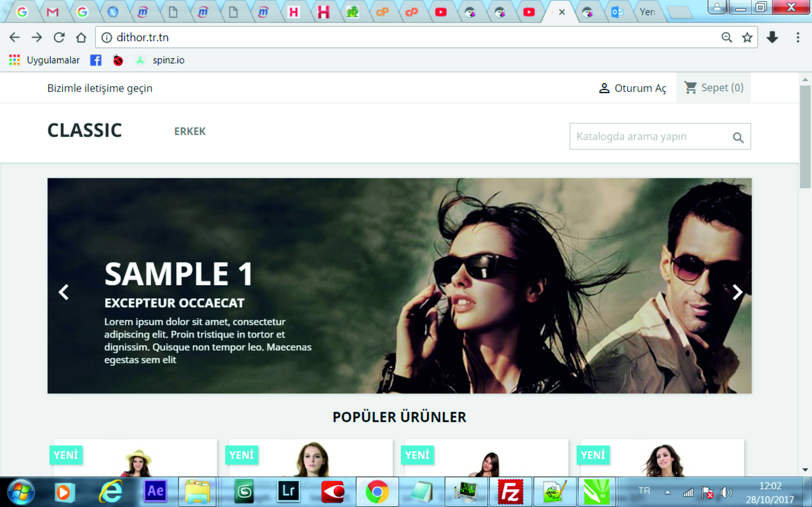Screen dimensions: 812x507
Task: Open the zoom magnifier in the address bar
Action: tap(726, 37)
